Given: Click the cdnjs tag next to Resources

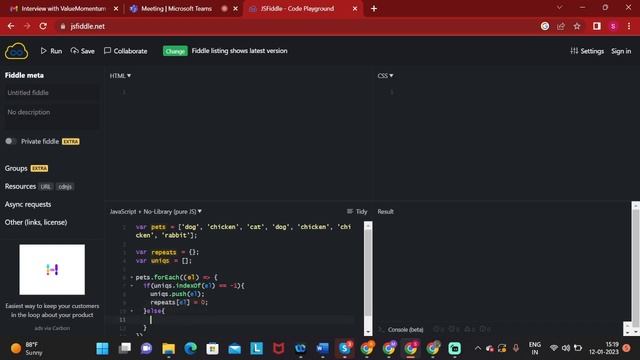Looking at the screenshot, I should pyautogui.click(x=65, y=187).
